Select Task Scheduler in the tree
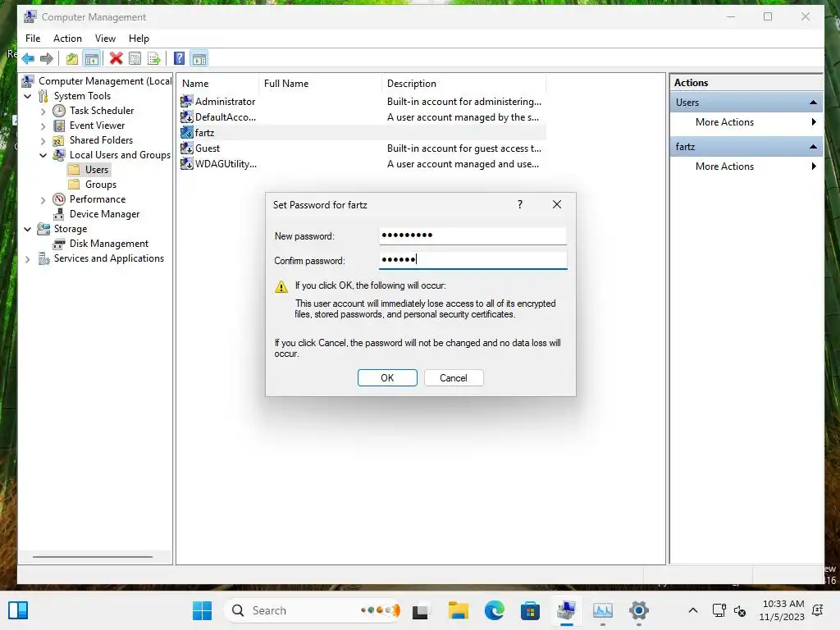The height and width of the screenshot is (630, 840). pyautogui.click(x=101, y=111)
